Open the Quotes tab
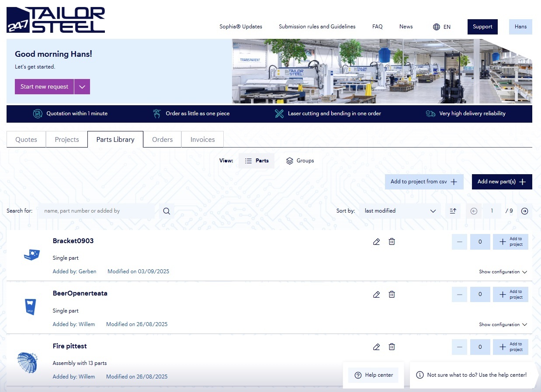Viewport: 541px width, 392px height. tap(26, 140)
